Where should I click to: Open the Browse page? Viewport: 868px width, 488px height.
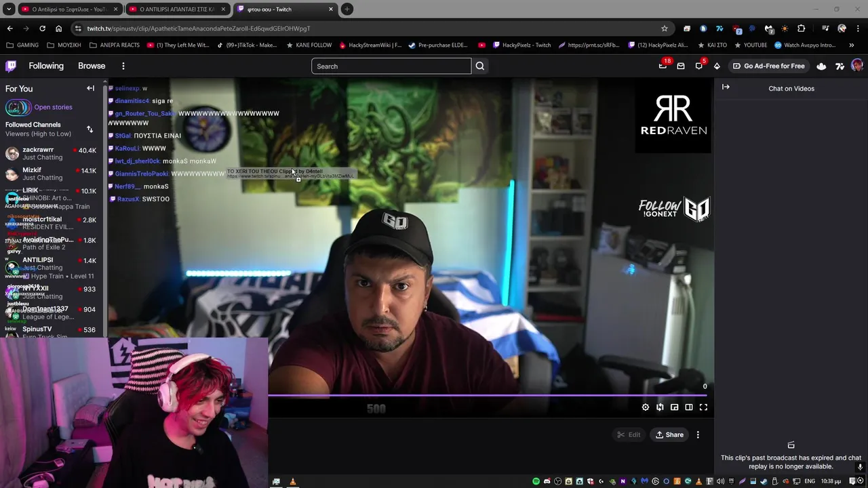tap(92, 66)
